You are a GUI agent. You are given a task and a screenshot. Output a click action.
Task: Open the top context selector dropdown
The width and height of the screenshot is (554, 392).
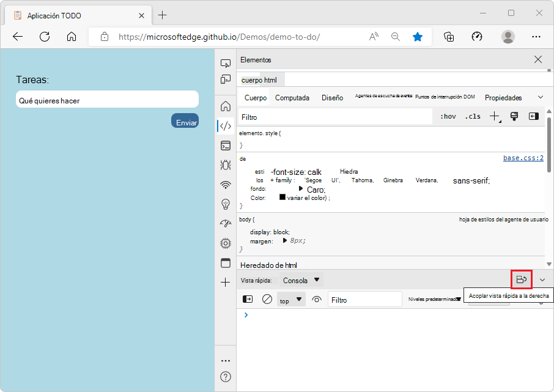coord(291,300)
